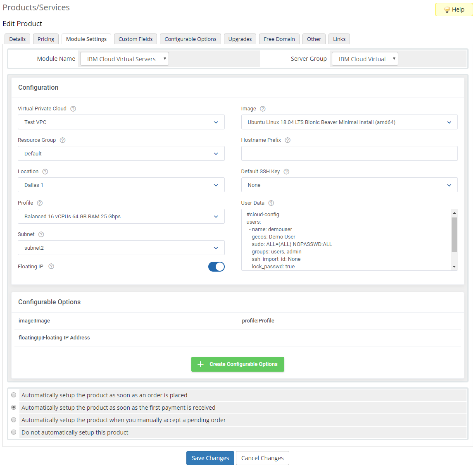476x468 pixels.
Task: Click the image|Image configurable option
Action: 34,321
